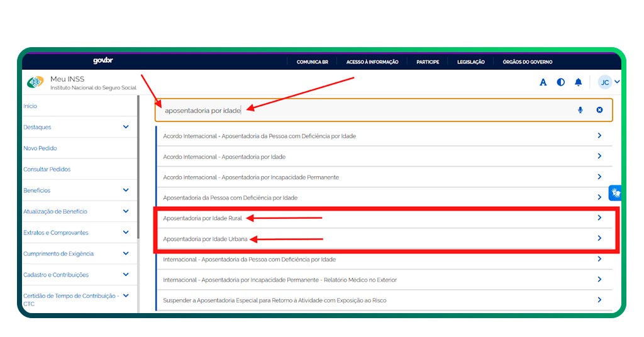Click the font size A icon
The height and width of the screenshot is (337, 644).
(x=543, y=82)
